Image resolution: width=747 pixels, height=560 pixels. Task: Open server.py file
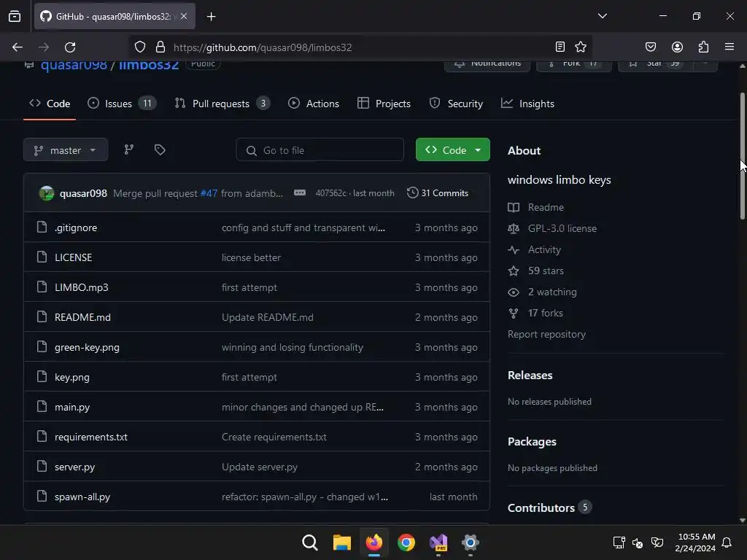(x=75, y=467)
